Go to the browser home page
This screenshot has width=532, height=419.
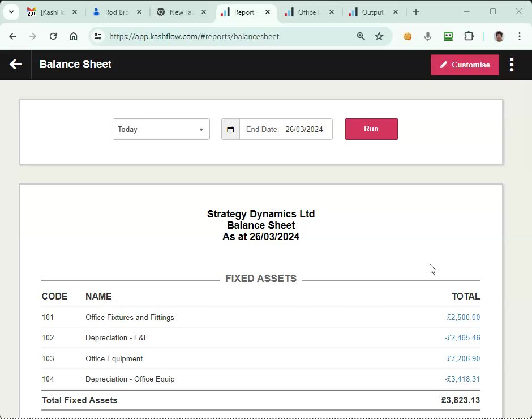[x=74, y=36]
